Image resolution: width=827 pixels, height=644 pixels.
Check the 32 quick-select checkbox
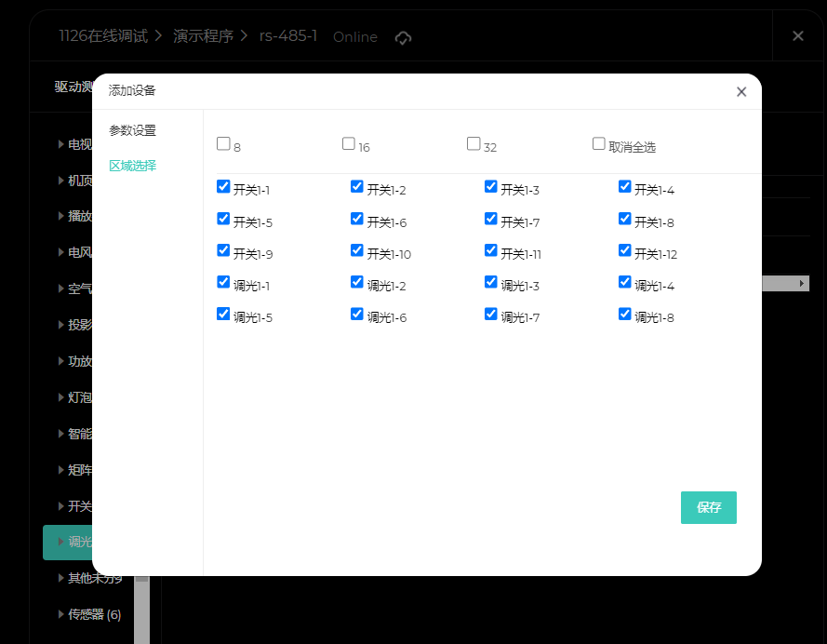pyautogui.click(x=474, y=144)
